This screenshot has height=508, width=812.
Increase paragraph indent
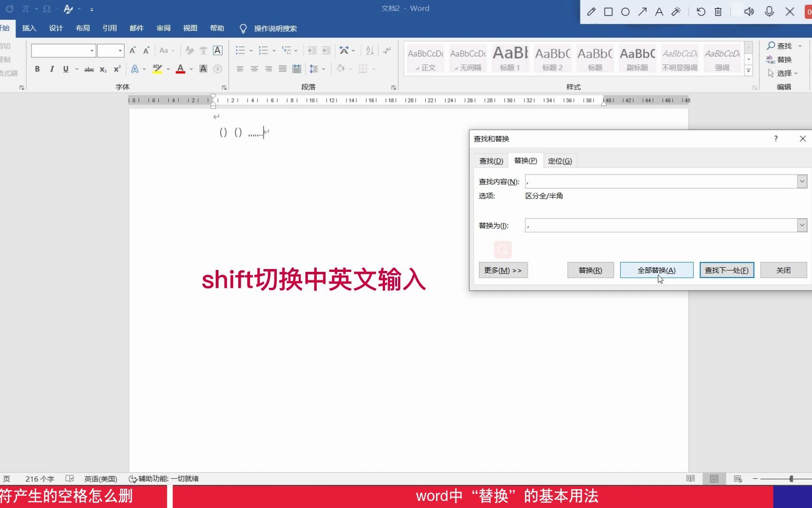pyautogui.click(x=326, y=50)
